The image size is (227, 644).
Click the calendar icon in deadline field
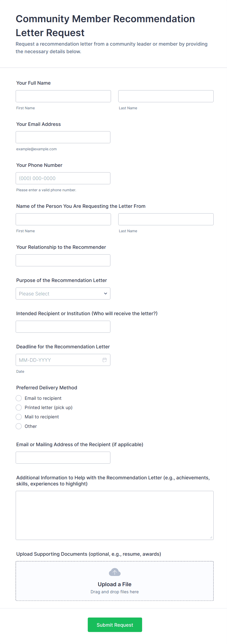tap(105, 360)
